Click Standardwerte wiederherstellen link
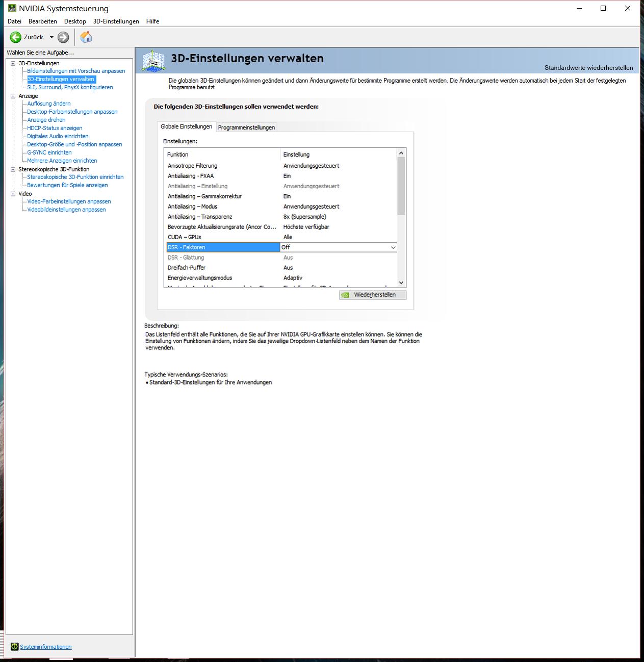 [588, 68]
